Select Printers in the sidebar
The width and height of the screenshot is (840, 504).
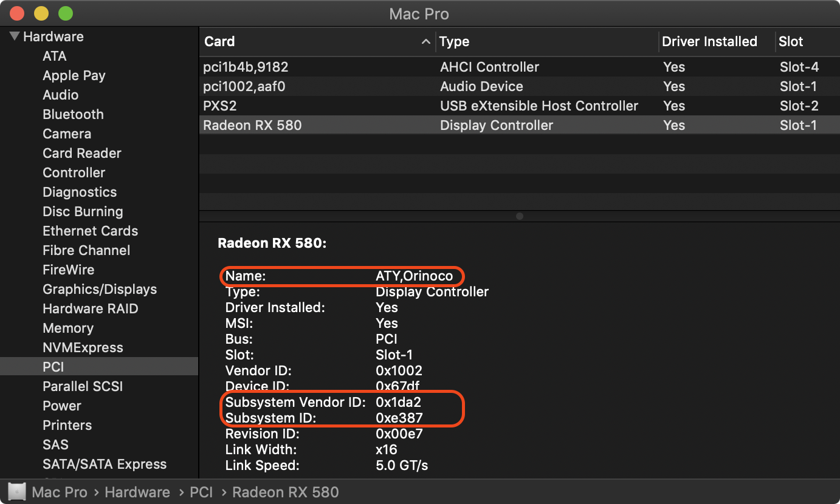67,425
